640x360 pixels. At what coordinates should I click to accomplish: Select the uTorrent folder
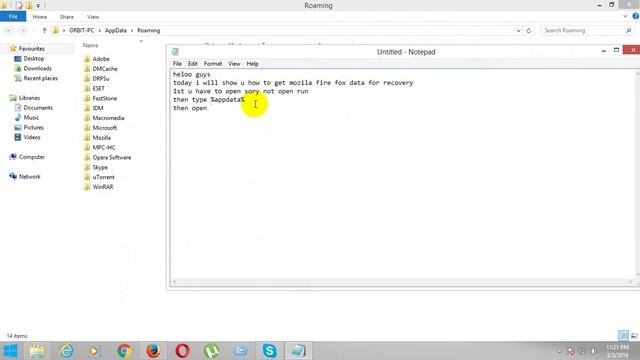click(103, 177)
